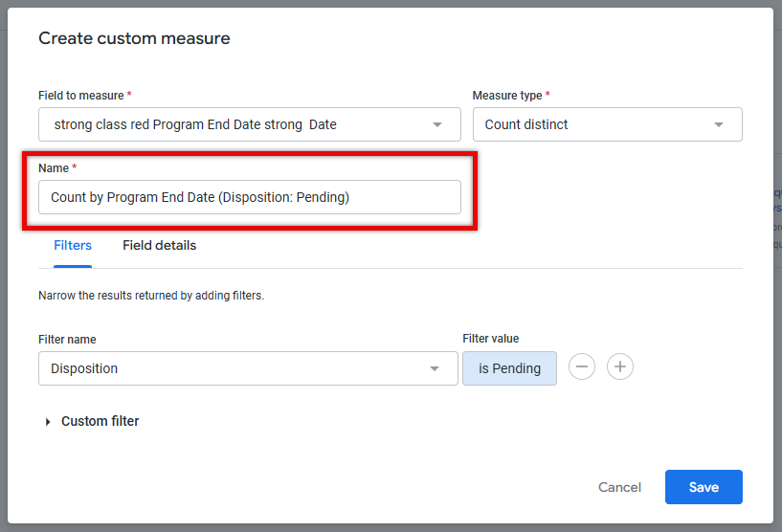Save the custom measure
This screenshot has height=532, width=782.
point(704,487)
